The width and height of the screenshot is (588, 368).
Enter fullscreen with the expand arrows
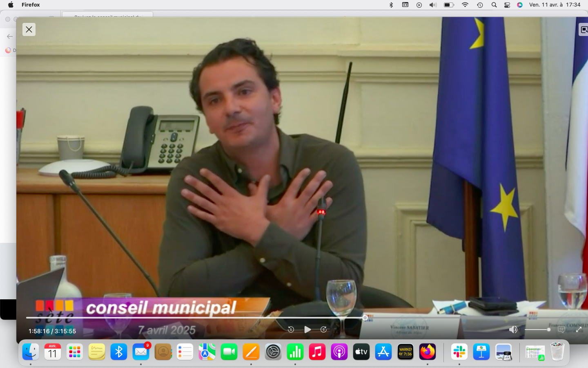tap(579, 330)
